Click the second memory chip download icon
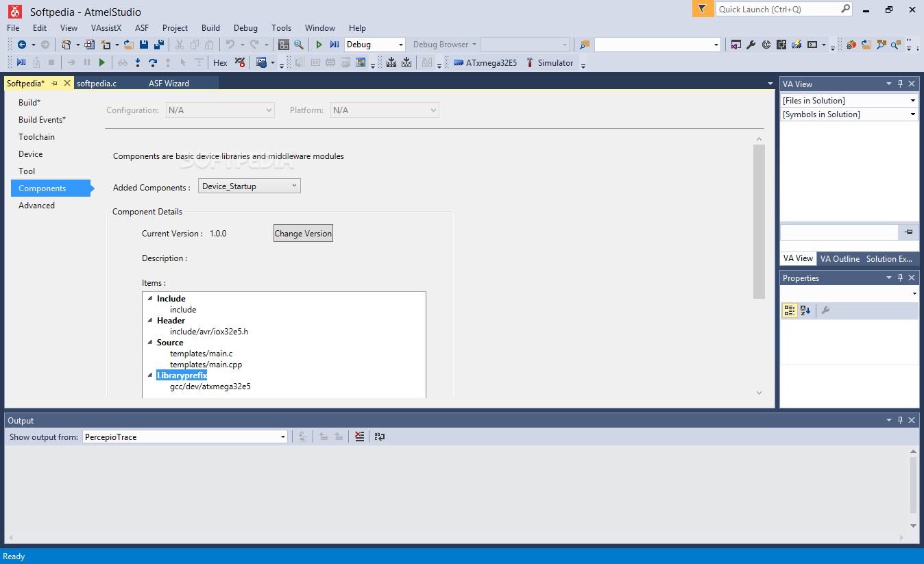The image size is (924, 564). 406,62
